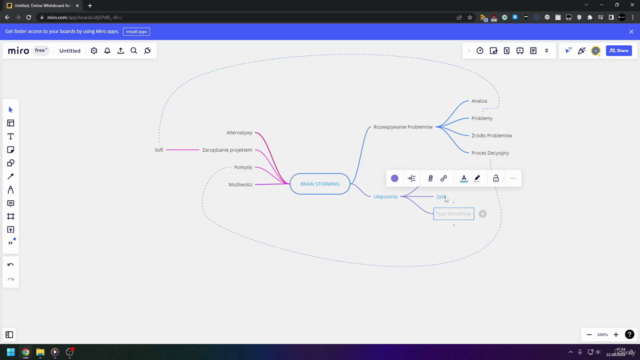Screen dimensions: 640x360
Task: Select the Możliwości node
Action: click(240, 184)
